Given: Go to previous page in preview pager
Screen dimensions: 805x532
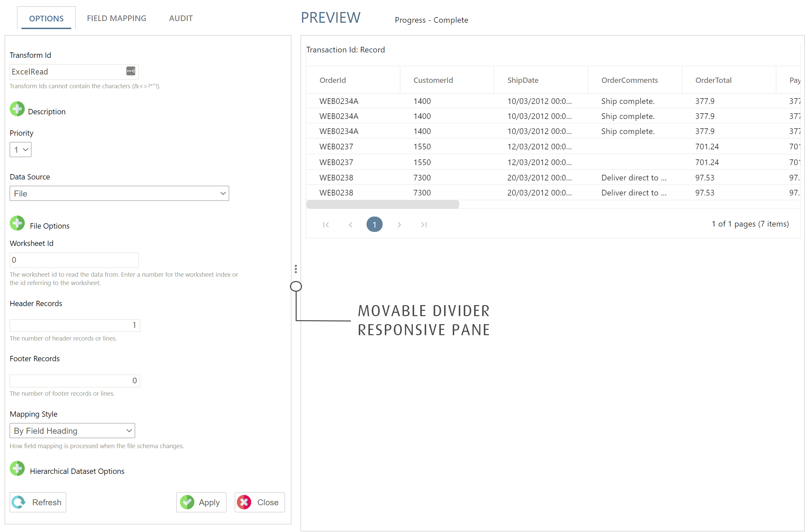Looking at the screenshot, I should (351, 225).
